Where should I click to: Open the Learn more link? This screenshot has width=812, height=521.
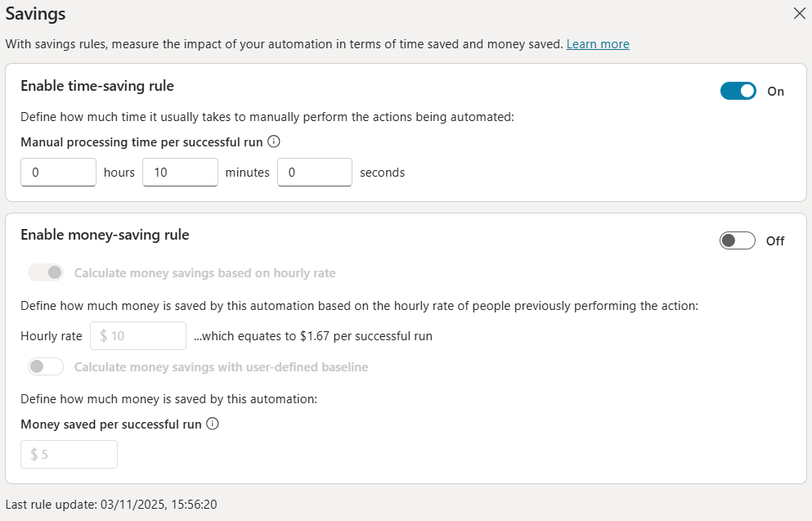[598, 43]
